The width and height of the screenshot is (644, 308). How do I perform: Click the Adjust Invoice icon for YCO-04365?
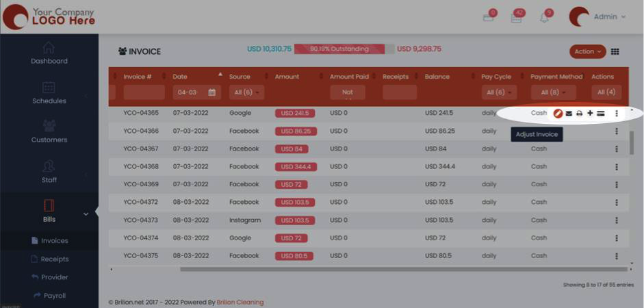tap(558, 114)
